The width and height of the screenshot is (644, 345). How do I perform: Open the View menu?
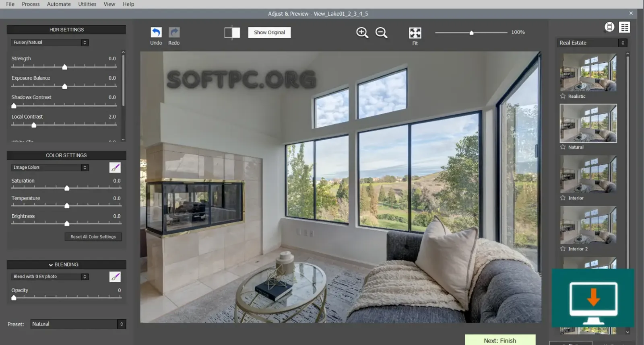[109, 4]
